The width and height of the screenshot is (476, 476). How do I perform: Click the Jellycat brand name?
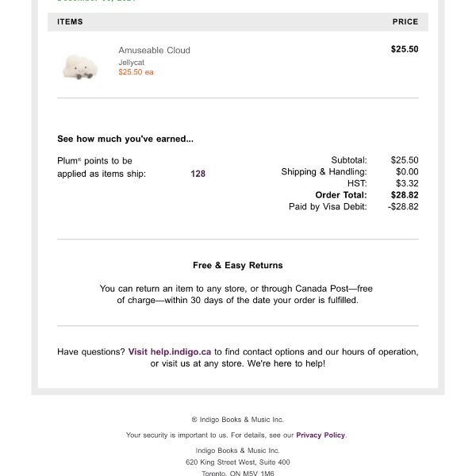point(131,62)
